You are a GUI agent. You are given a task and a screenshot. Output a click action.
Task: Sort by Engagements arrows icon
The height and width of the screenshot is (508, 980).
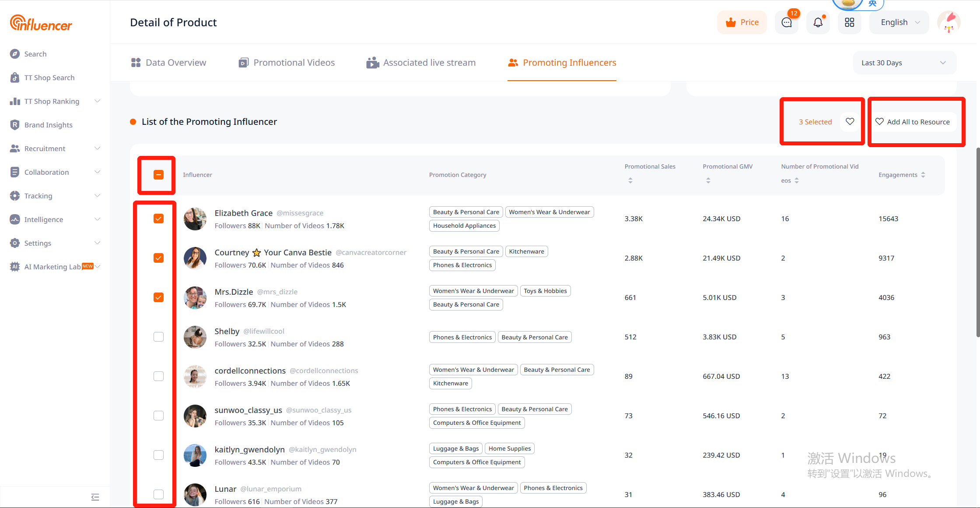click(x=923, y=175)
